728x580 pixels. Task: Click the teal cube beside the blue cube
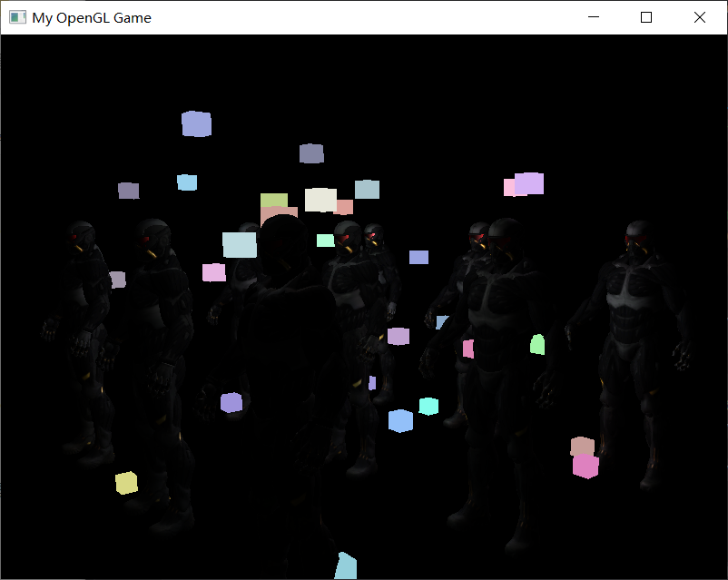click(x=430, y=407)
